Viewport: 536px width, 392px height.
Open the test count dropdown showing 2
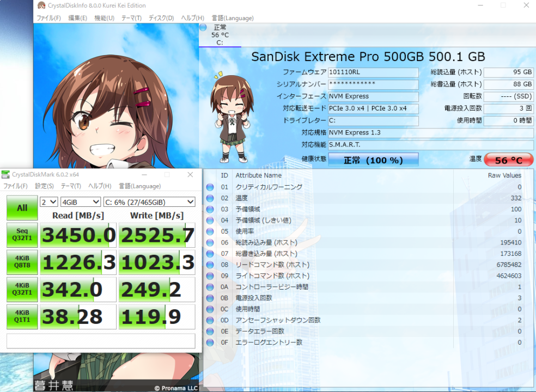(49, 202)
